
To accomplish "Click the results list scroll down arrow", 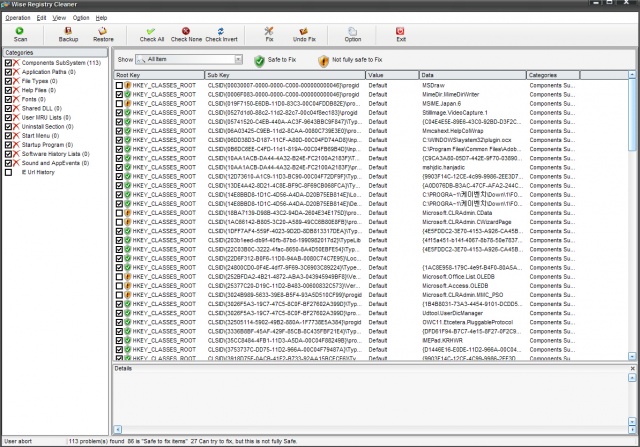I will coord(632,356).
